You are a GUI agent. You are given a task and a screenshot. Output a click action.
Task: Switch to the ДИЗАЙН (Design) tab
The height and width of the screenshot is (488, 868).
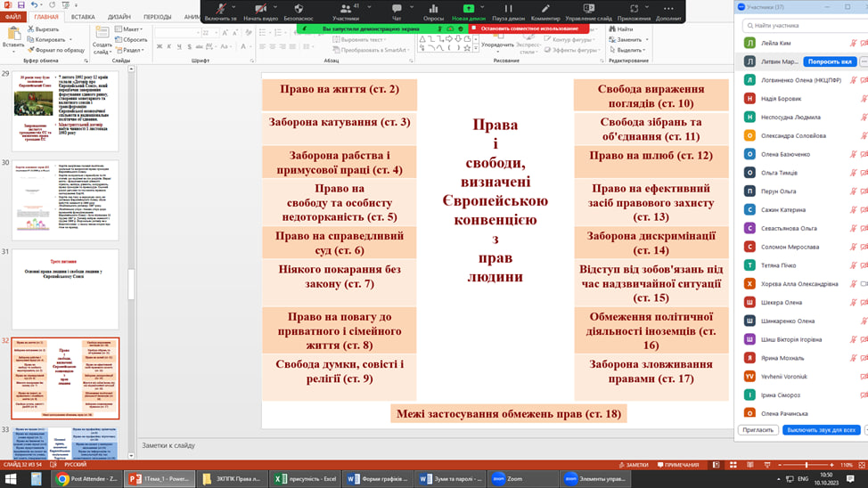(119, 17)
